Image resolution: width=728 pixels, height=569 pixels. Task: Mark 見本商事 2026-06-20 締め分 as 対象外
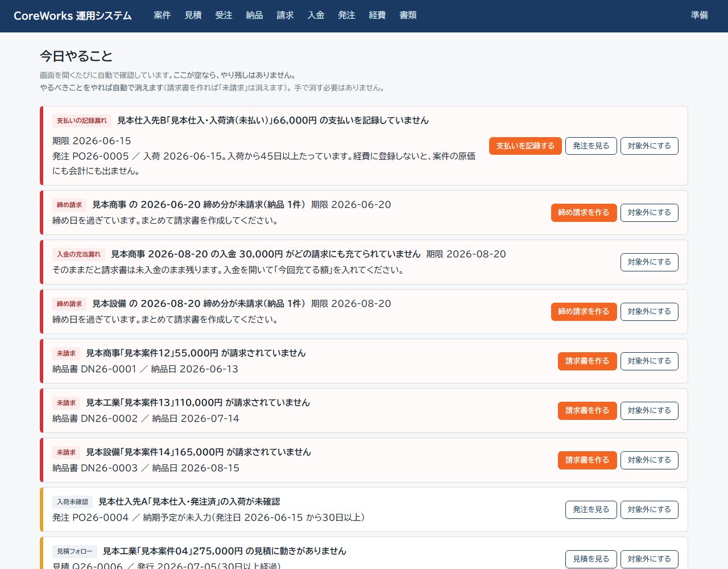pos(650,213)
